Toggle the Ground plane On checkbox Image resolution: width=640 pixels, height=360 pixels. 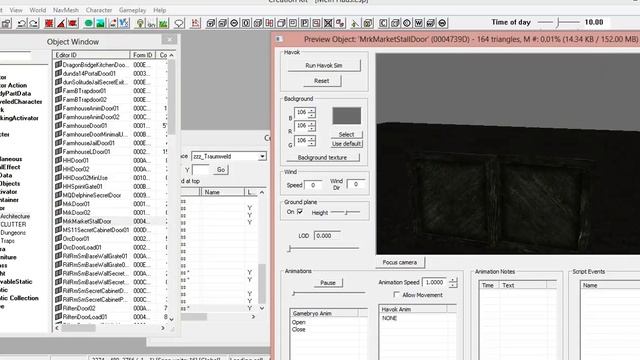300,211
